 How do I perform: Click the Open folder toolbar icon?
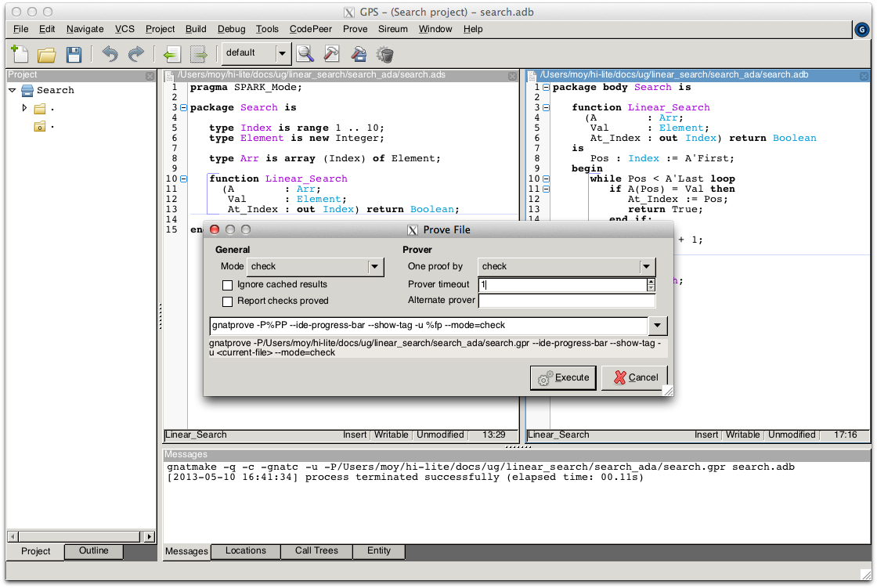click(x=47, y=54)
